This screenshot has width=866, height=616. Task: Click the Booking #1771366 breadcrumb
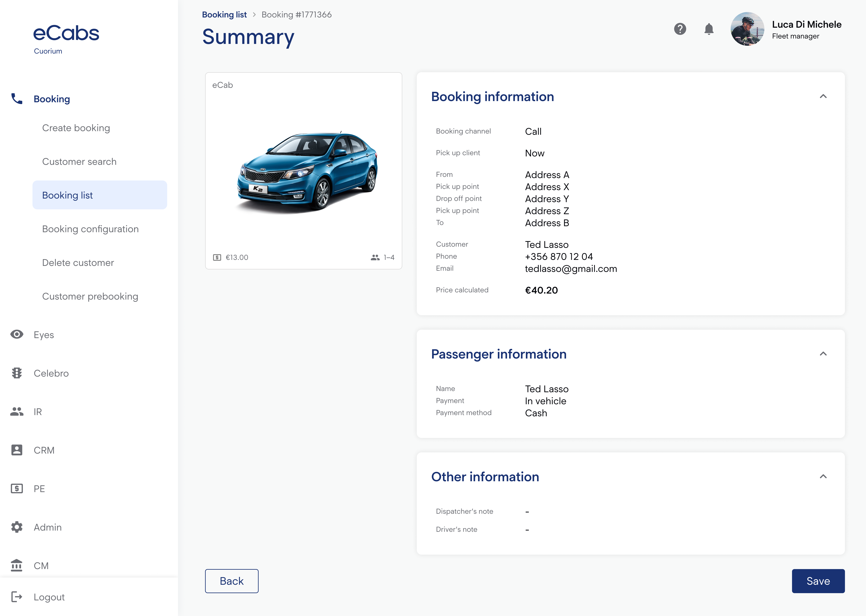click(x=296, y=14)
